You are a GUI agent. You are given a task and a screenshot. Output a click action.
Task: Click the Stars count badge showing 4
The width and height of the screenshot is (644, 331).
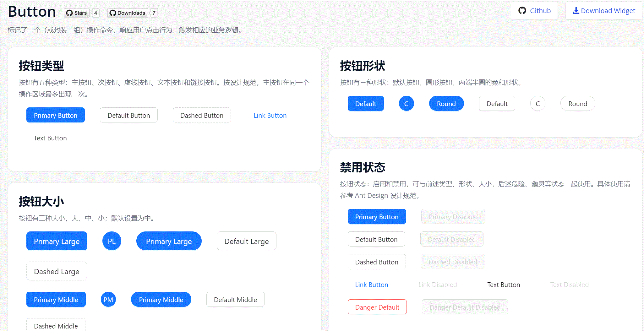click(x=95, y=13)
